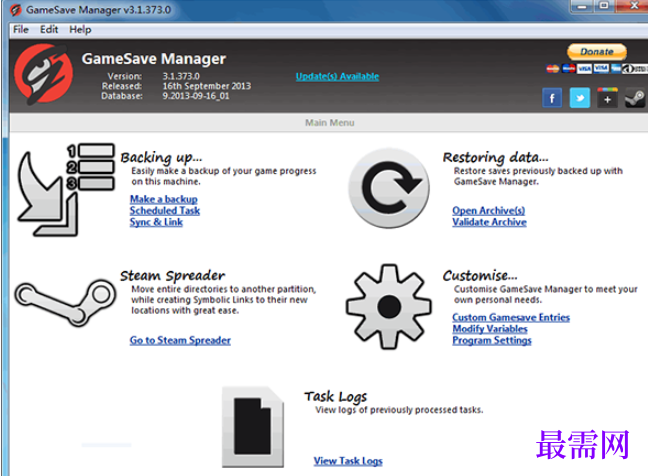Click the Google Plus icon
This screenshot has width=648, height=476.
tap(607, 98)
